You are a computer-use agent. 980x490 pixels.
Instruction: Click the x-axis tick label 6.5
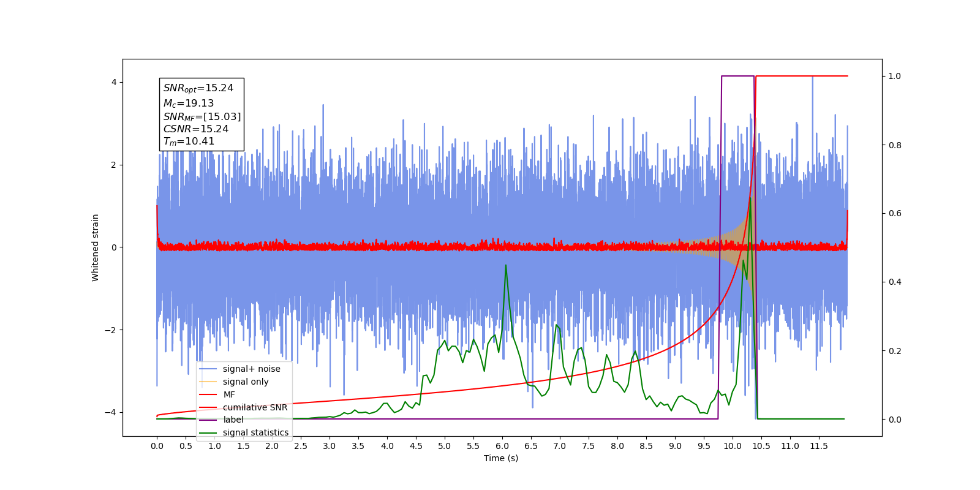point(531,446)
